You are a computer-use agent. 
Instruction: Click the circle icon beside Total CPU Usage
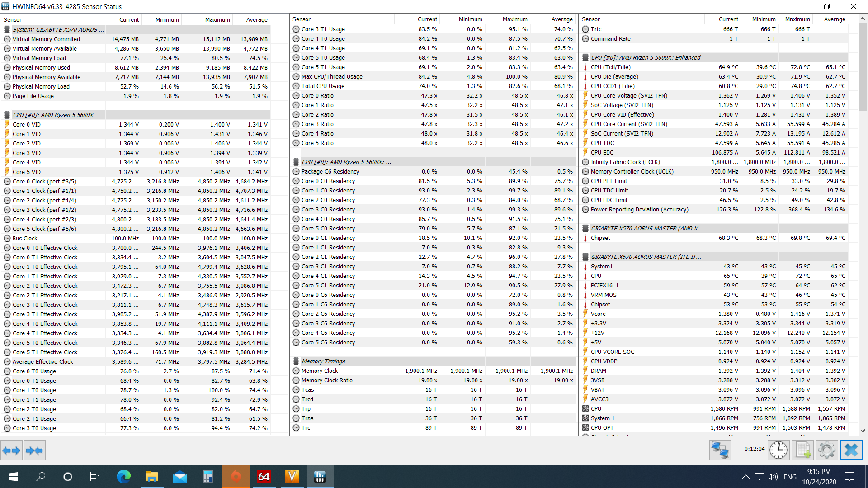coord(296,86)
